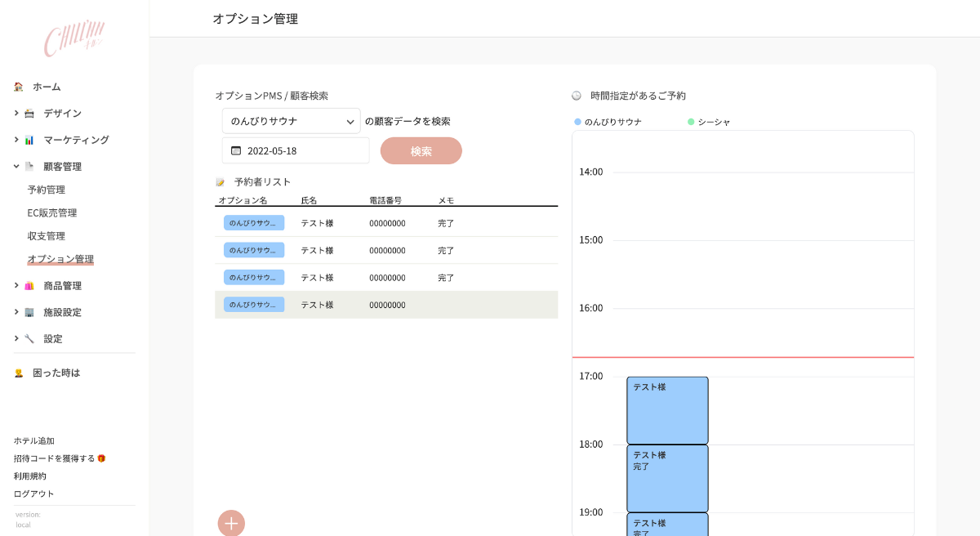980x536 pixels.
Task: Click the ログアウト link
Action: click(x=33, y=494)
